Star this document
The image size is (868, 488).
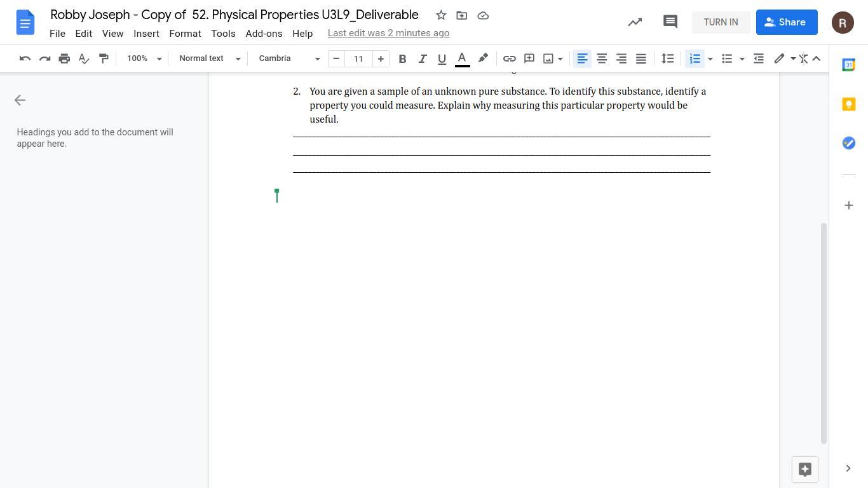point(441,15)
